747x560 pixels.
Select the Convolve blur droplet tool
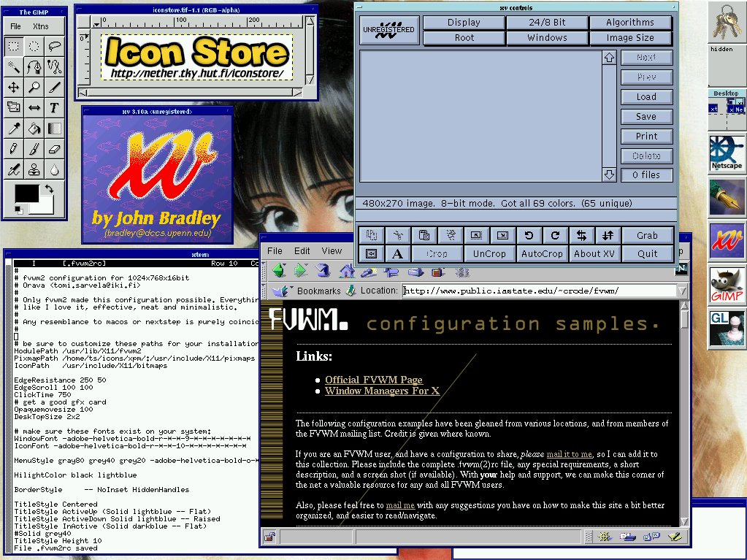pyautogui.click(x=54, y=169)
